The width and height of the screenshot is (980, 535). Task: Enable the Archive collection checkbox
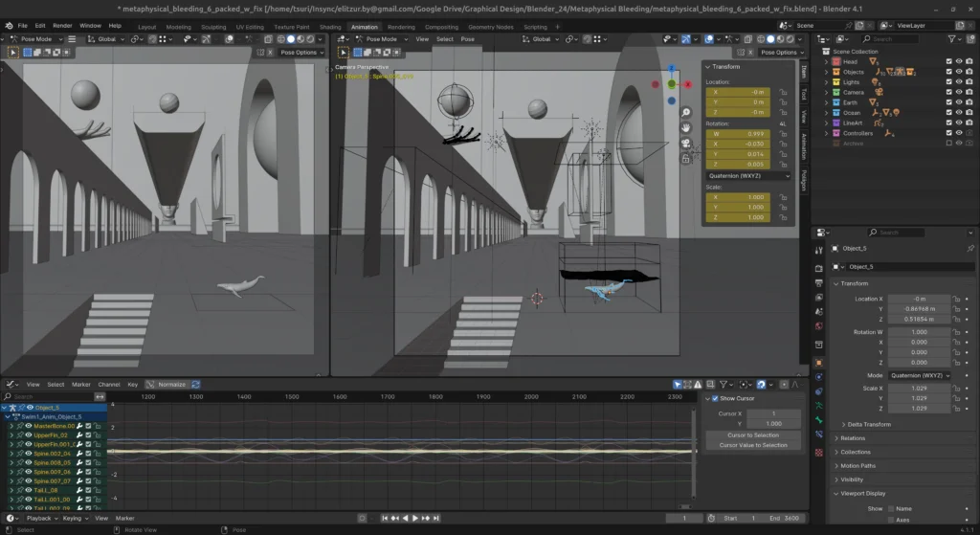point(948,144)
